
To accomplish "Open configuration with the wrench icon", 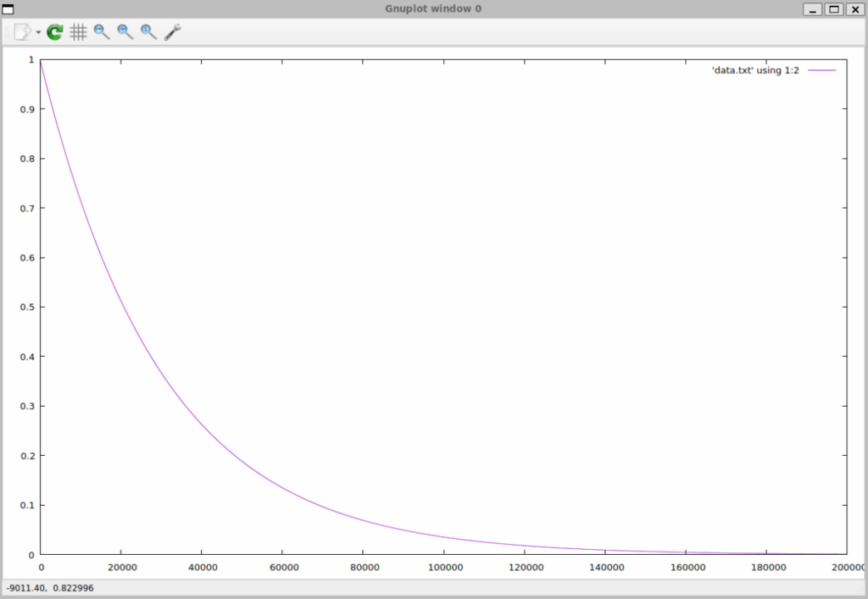I will pos(173,32).
